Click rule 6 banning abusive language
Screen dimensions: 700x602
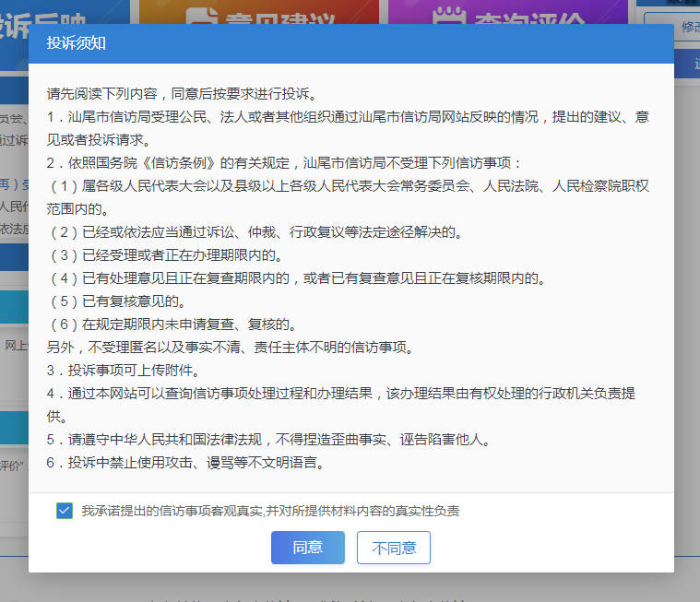(x=184, y=463)
